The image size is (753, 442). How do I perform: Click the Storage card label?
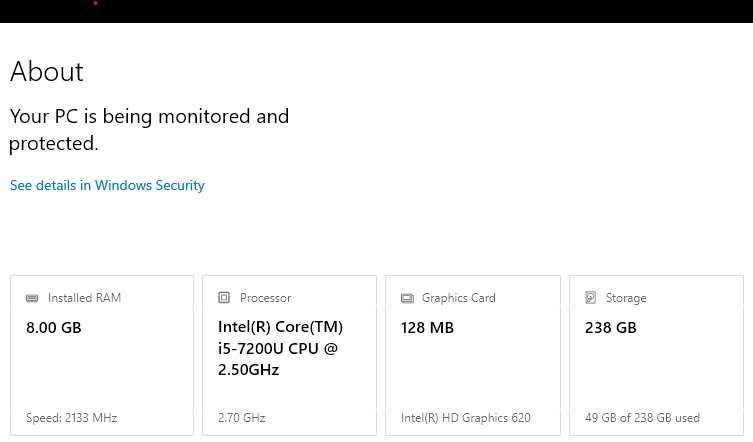pos(626,298)
